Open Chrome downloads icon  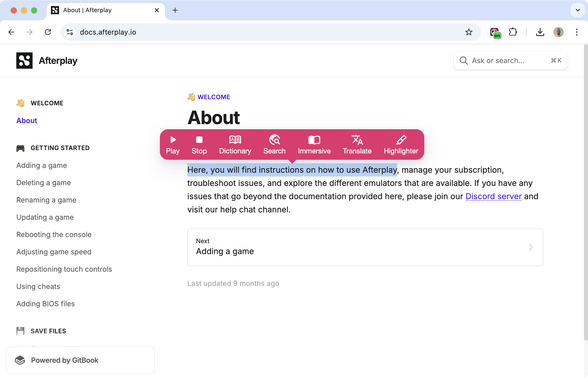(x=540, y=32)
